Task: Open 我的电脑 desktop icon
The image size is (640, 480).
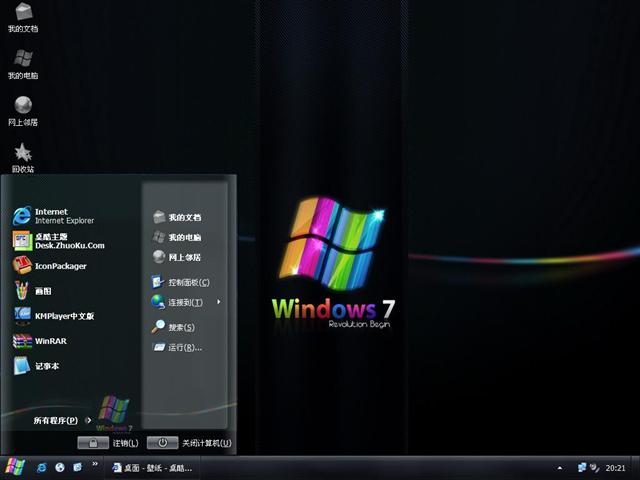Action: 23,64
